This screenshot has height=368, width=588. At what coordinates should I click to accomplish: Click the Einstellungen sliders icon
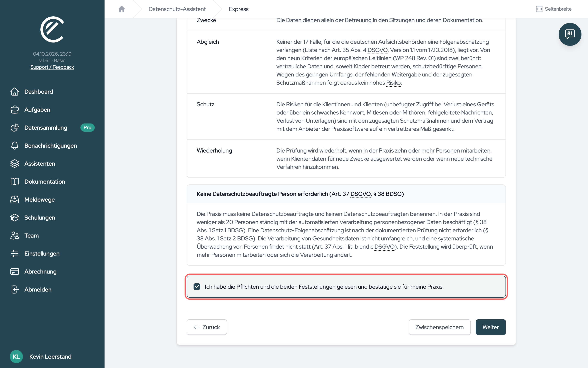(x=14, y=254)
